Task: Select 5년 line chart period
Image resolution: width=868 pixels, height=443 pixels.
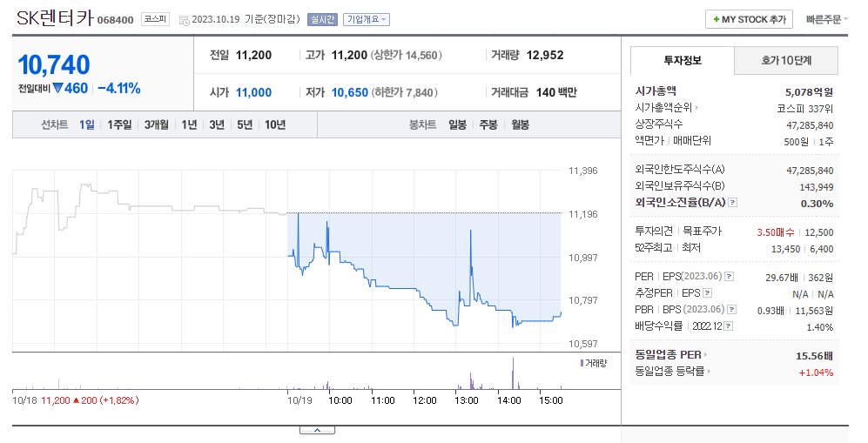Action: (x=245, y=124)
